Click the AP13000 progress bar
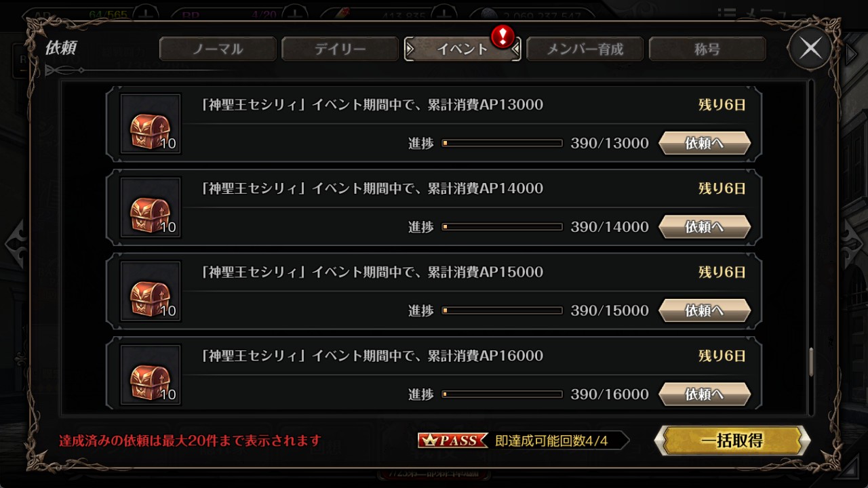 [502, 143]
